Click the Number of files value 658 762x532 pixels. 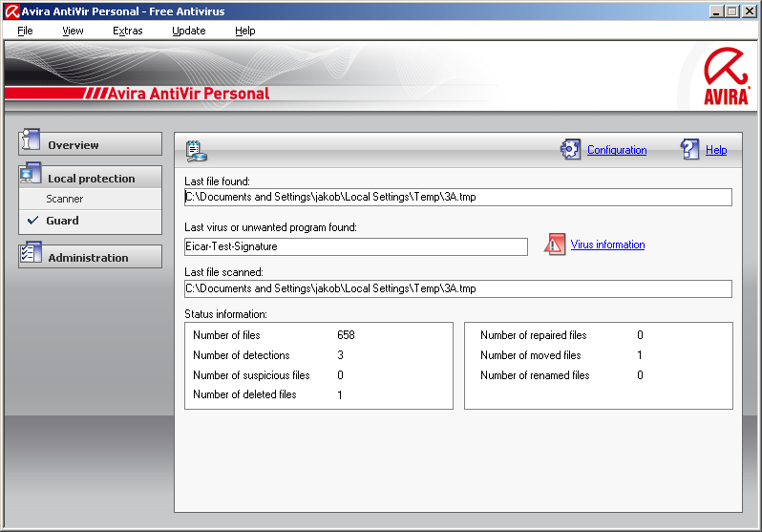pyautogui.click(x=346, y=335)
